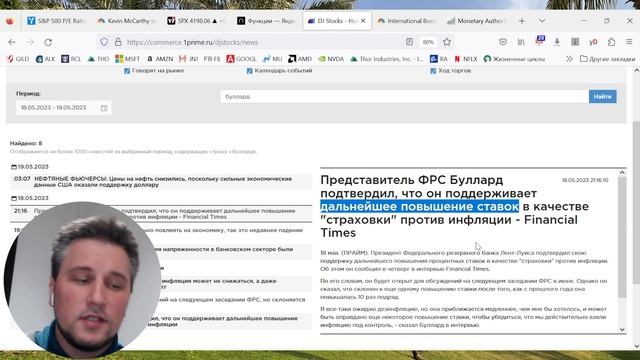Toggle the Ход торгов checkbox
Image resolution: width=640 pixels, height=360 pixels.
coord(433,71)
